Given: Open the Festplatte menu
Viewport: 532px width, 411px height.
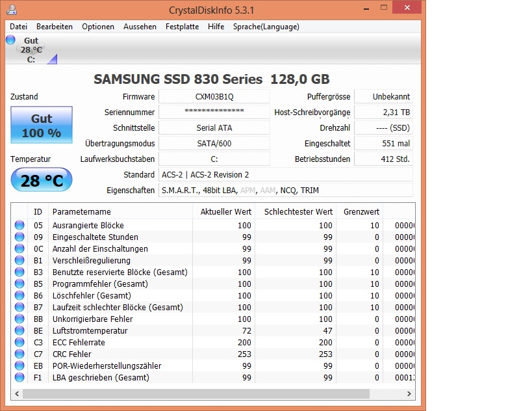Looking at the screenshot, I should point(182,27).
